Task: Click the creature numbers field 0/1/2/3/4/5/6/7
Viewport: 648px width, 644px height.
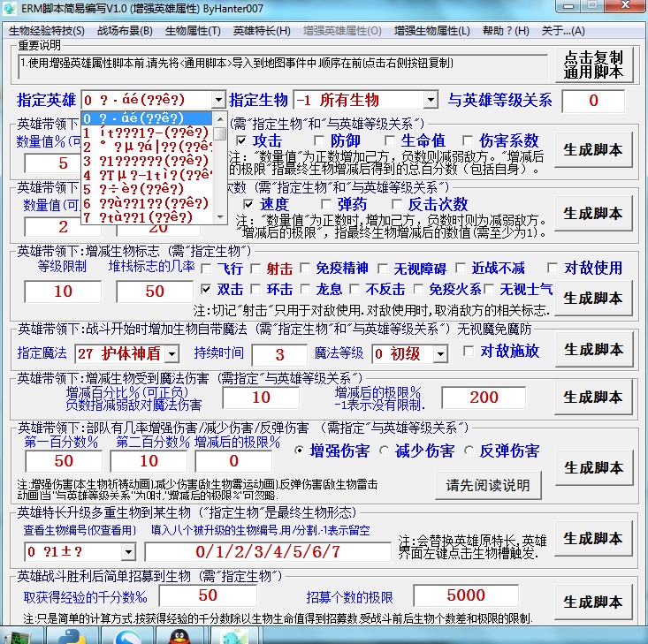Action: (268, 551)
